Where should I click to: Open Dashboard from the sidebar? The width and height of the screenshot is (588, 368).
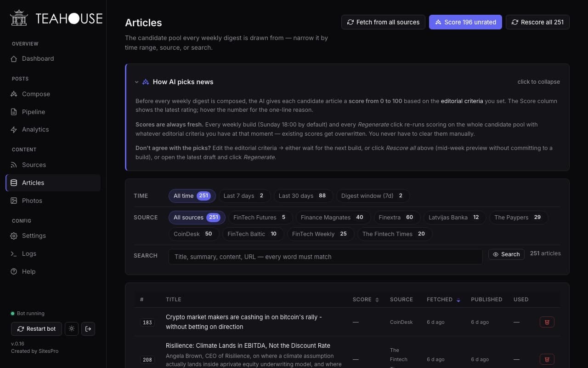coord(53,58)
